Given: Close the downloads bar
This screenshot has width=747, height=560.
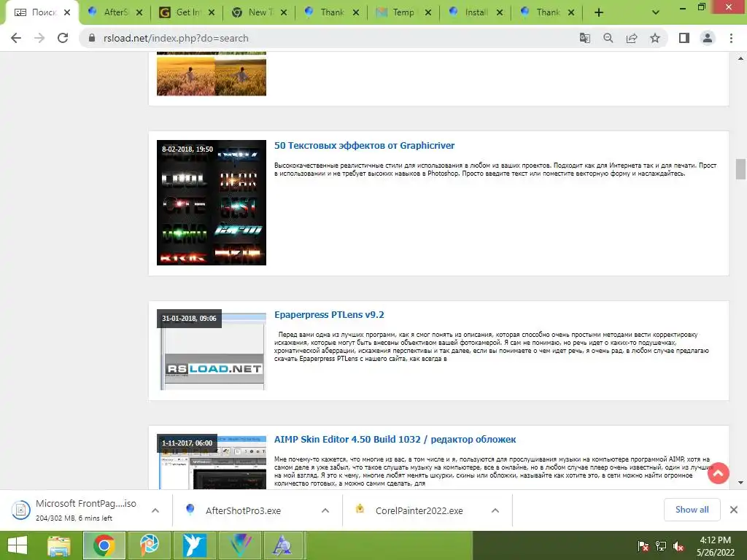Looking at the screenshot, I should [x=734, y=510].
